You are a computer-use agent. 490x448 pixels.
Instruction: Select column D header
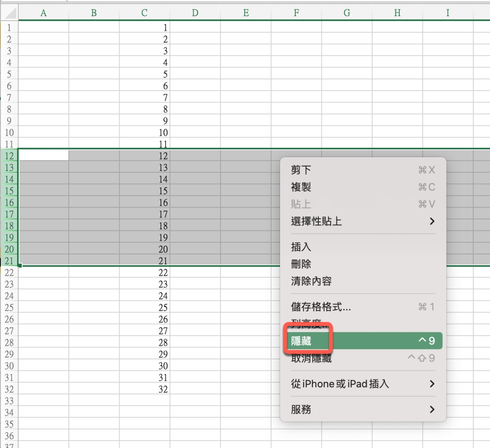[195, 13]
